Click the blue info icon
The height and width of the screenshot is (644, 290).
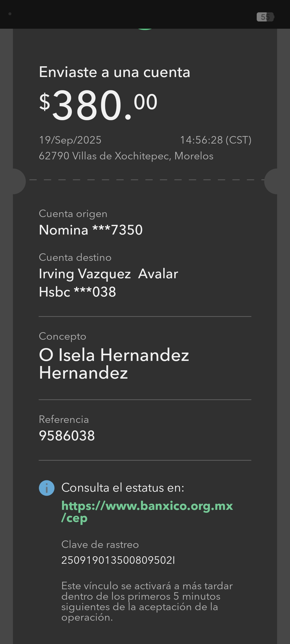click(46, 488)
